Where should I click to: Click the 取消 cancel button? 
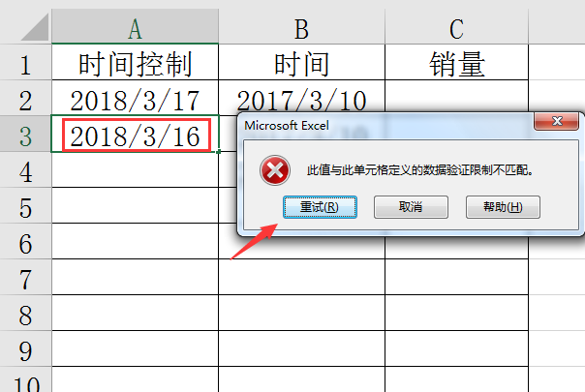tap(411, 207)
